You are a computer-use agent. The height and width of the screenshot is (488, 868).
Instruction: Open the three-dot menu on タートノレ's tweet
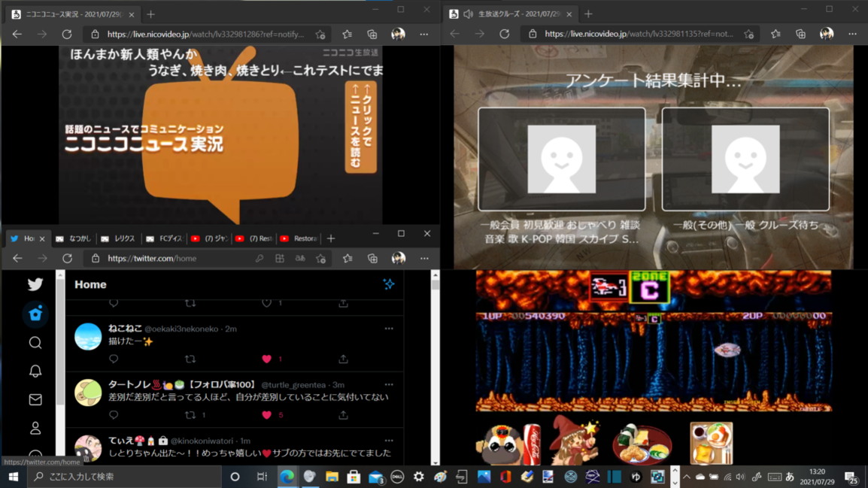coord(389,385)
